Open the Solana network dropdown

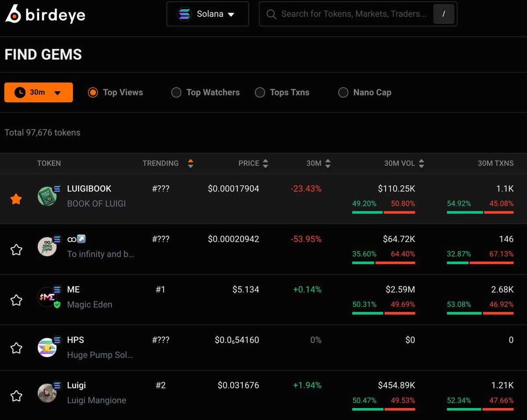[x=208, y=14]
